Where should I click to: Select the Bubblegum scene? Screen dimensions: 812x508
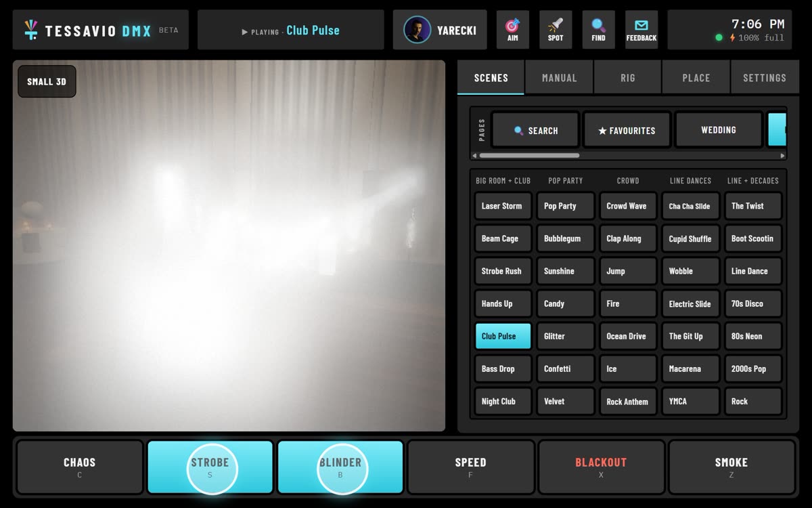click(x=566, y=238)
